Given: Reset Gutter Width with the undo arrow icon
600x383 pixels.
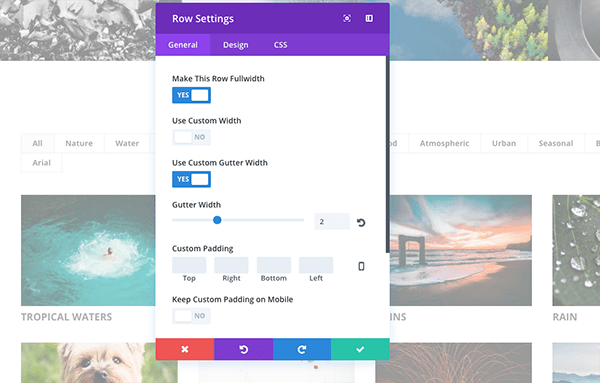Looking at the screenshot, I should (361, 222).
